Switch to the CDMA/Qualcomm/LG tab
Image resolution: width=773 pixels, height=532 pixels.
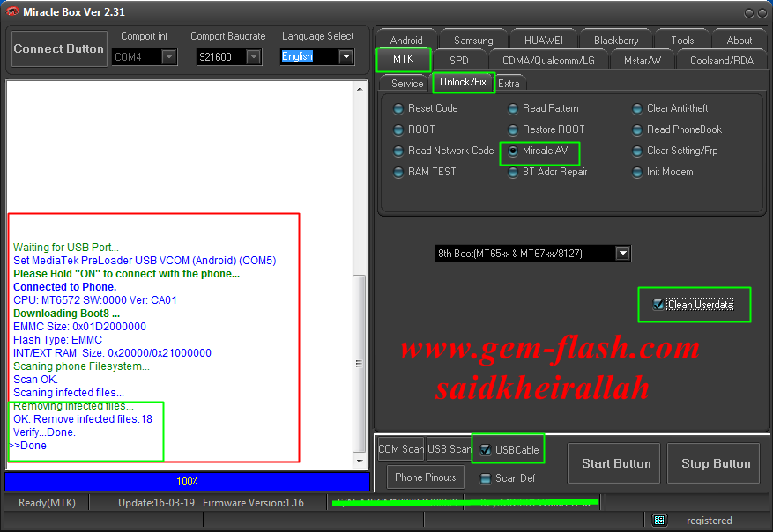548,60
